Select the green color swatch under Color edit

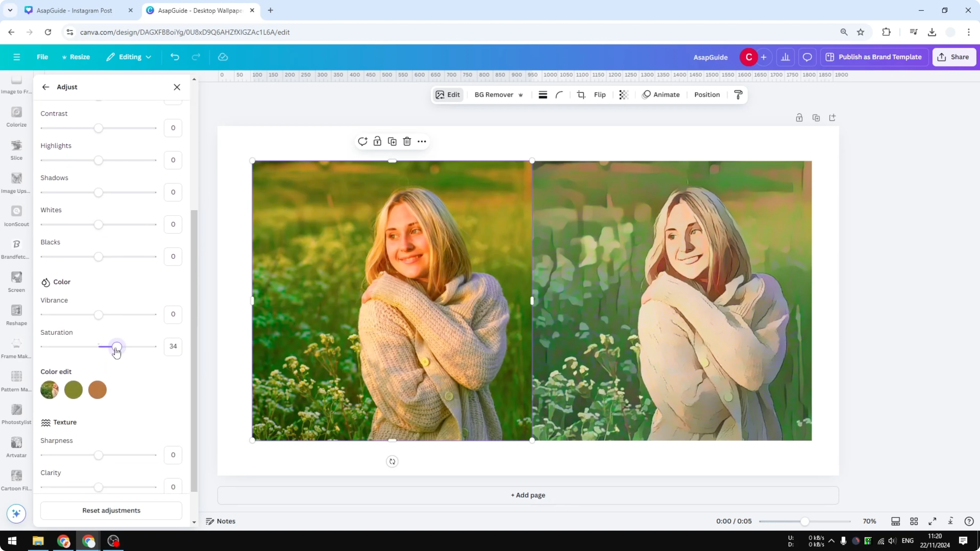(x=73, y=390)
